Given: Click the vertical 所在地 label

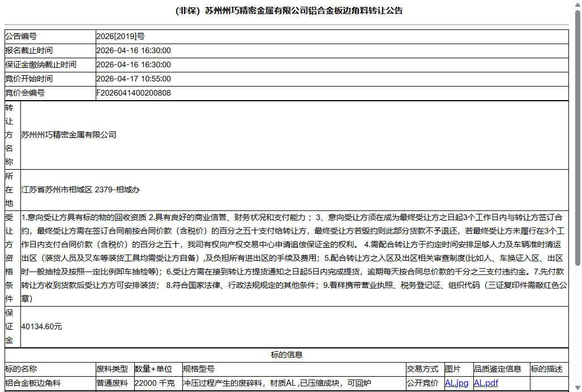Looking at the screenshot, I should (x=9, y=189).
